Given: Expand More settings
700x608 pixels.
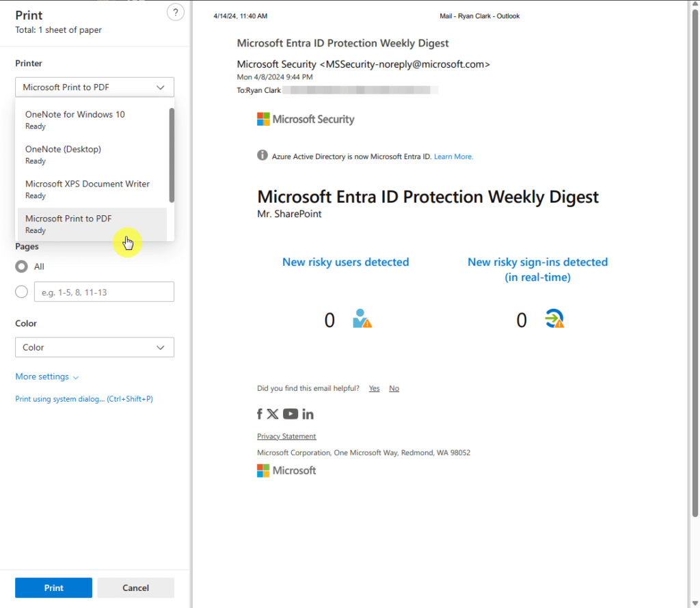Looking at the screenshot, I should tap(47, 376).
